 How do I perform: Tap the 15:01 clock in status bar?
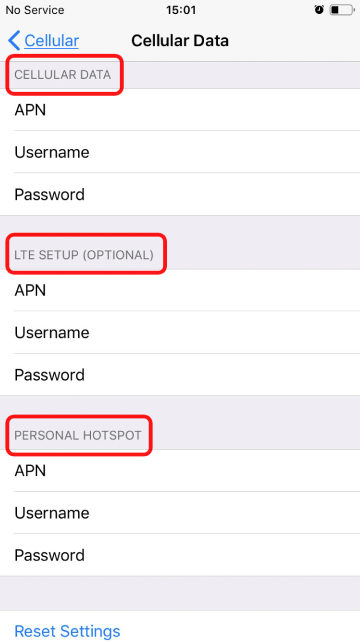pyautogui.click(x=181, y=10)
